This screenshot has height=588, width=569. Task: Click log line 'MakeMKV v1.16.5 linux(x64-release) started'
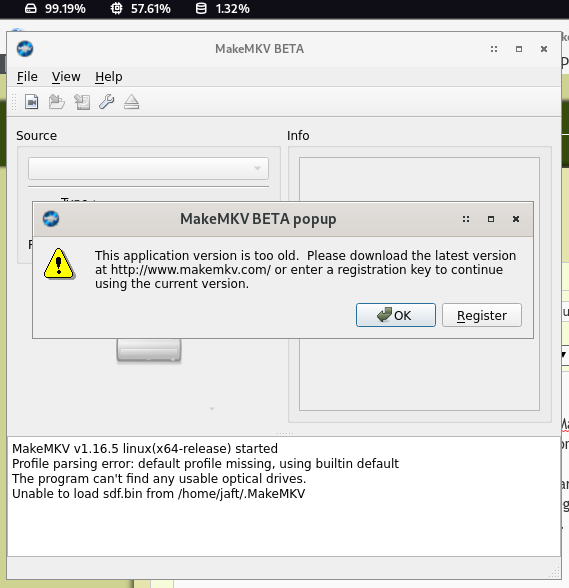tap(145, 448)
